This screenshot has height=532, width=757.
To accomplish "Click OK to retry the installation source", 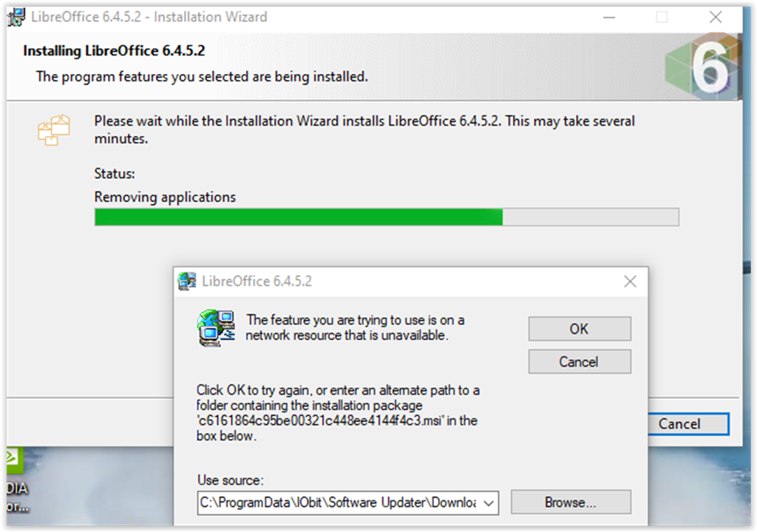I will pyautogui.click(x=580, y=329).
